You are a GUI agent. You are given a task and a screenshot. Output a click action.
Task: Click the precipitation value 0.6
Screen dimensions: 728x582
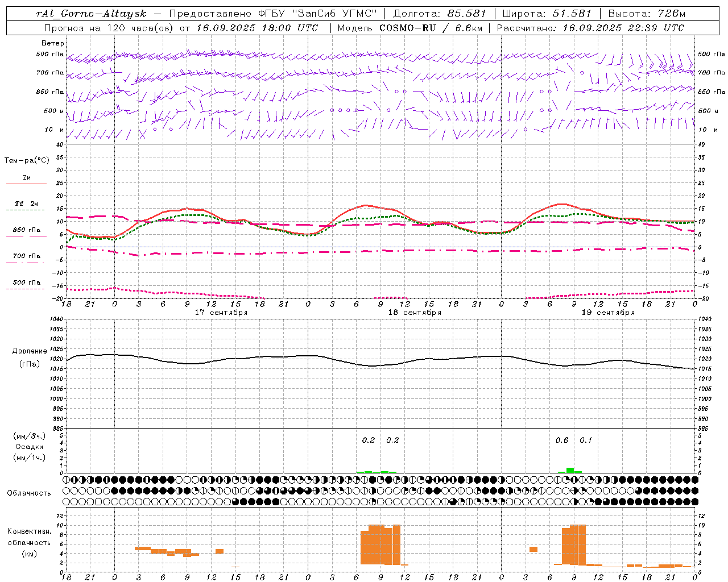562,440
